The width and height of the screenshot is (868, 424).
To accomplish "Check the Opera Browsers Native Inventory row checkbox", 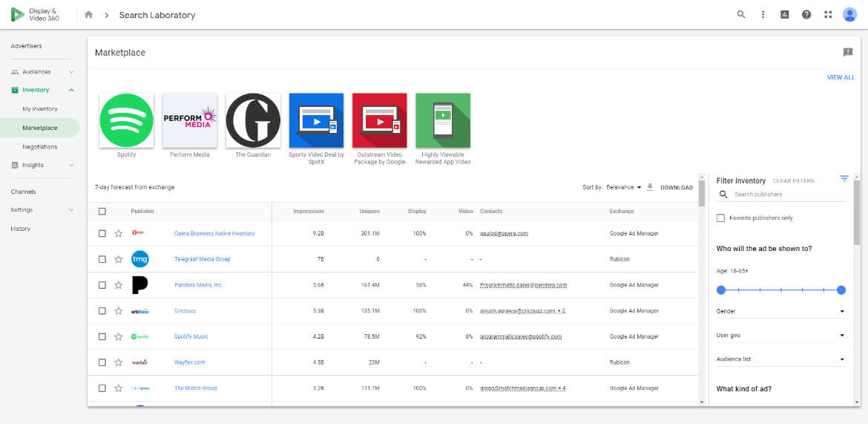I will [102, 233].
